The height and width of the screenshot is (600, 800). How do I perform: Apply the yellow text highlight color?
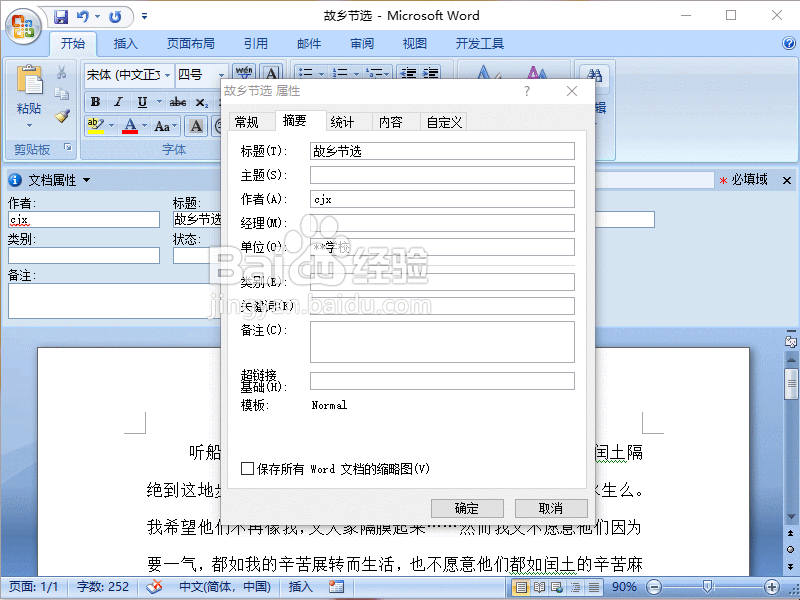click(95, 126)
